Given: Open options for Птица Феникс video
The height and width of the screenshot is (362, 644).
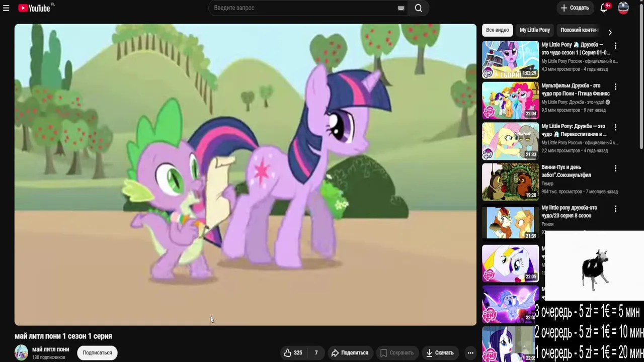Looking at the screenshot, I should [x=615, y=86].
